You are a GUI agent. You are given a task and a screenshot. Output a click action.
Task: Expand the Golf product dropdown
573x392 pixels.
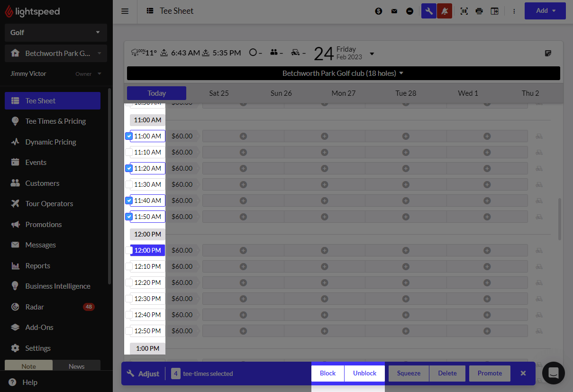(x=56, y=33)
